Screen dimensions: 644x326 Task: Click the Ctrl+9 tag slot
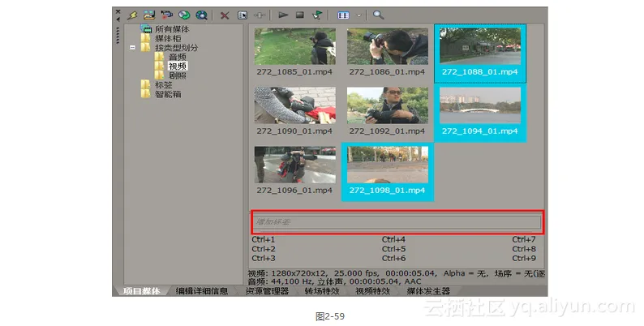click(x=524, y=258)
